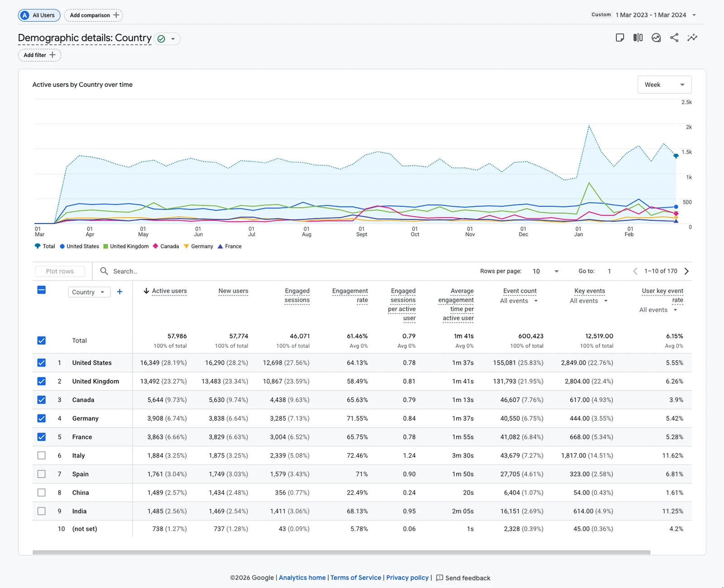
Task: Open Key events All events dropdown
Action: pyautogui.click(x=589, y=301)
